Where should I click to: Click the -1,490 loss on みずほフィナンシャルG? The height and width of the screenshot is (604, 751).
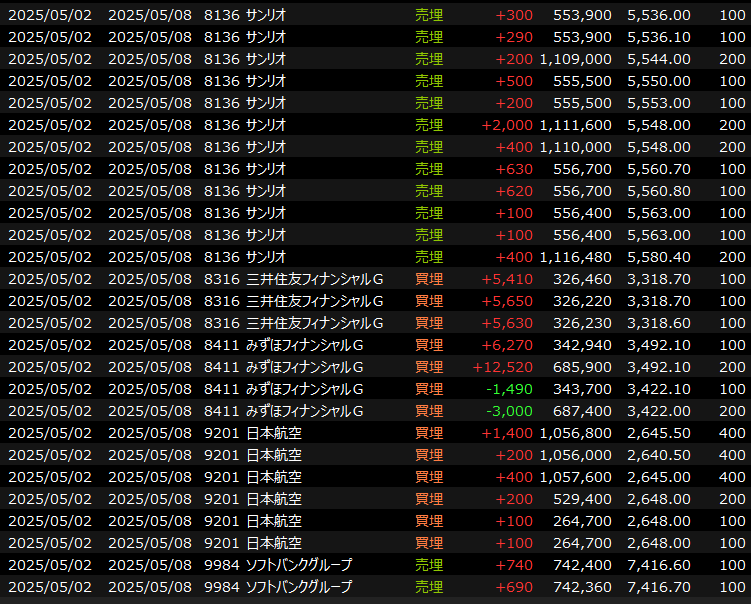(510, 389)
